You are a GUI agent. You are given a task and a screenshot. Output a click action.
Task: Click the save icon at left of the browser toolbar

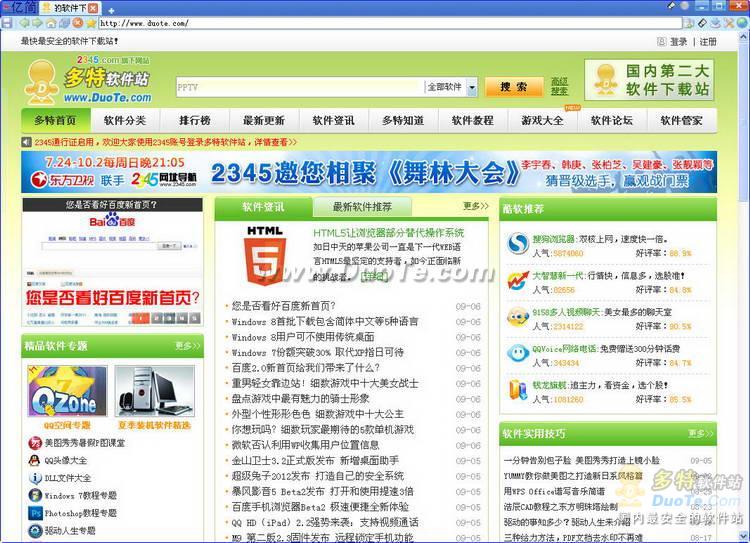click(6, 22)
